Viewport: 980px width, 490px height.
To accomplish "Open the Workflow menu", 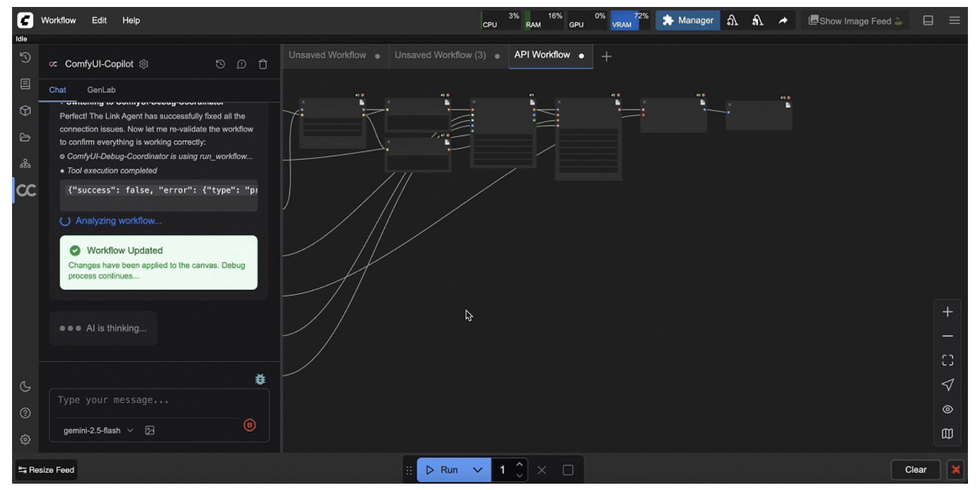I will tap(58, 20).
